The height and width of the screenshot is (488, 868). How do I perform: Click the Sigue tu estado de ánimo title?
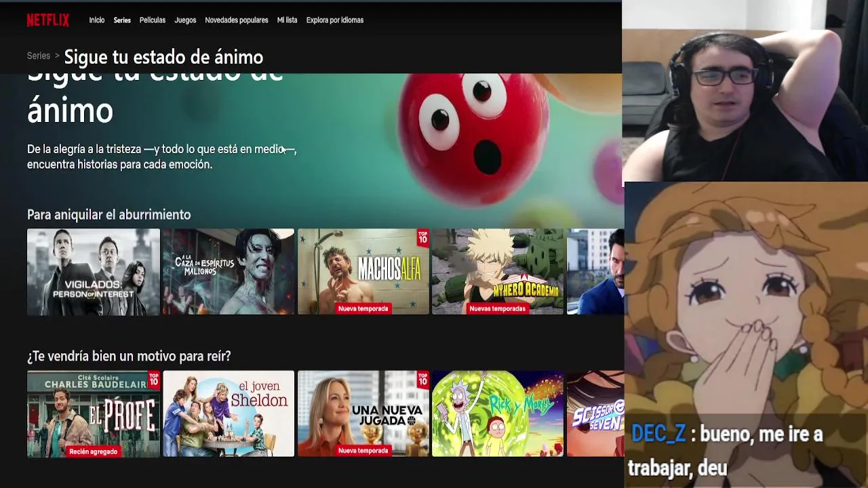[163, 57]
